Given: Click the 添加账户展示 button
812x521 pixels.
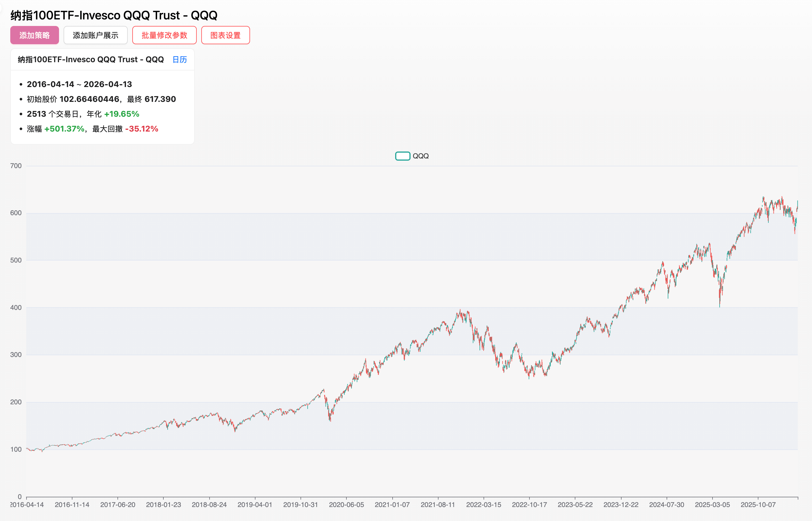Looking at the screenshot, I should [95, 35].
